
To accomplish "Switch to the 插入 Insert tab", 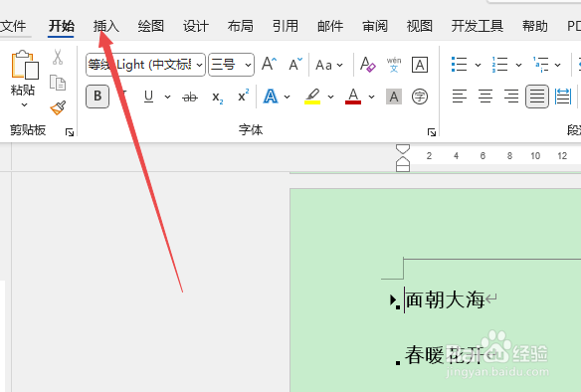I will 106,26.
